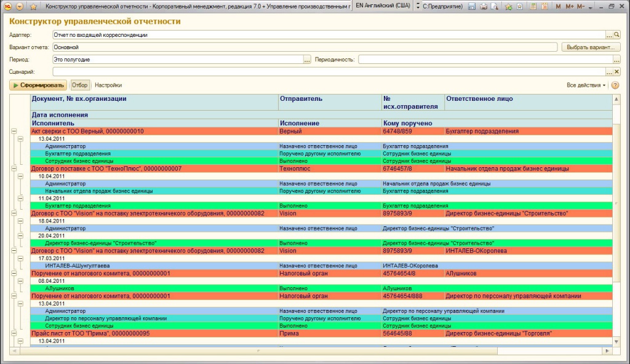Select the sender cell Верный
Screen dimensions: 630x364
[x=330, y=131]
